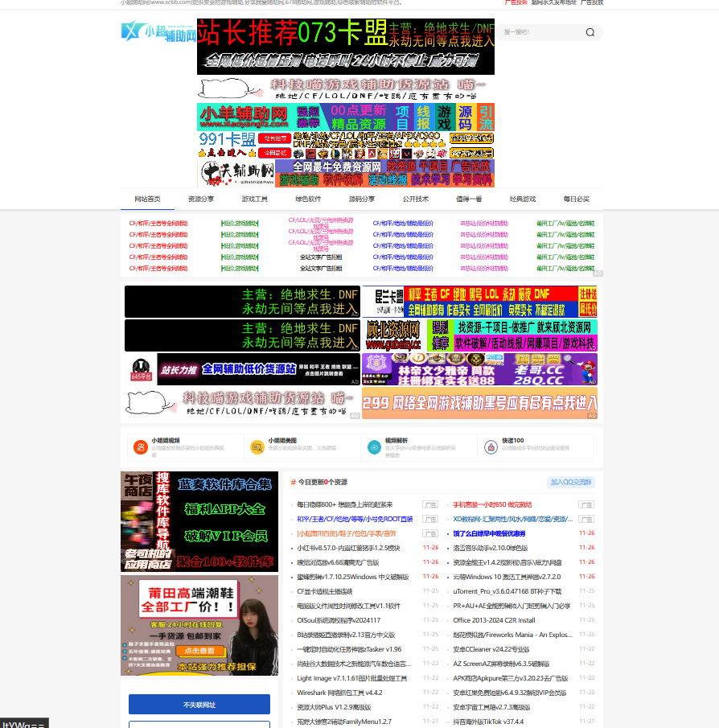Open the 经典游戏 category
Viewport: 719px width, 728px height.
click(x=523, y=199)
